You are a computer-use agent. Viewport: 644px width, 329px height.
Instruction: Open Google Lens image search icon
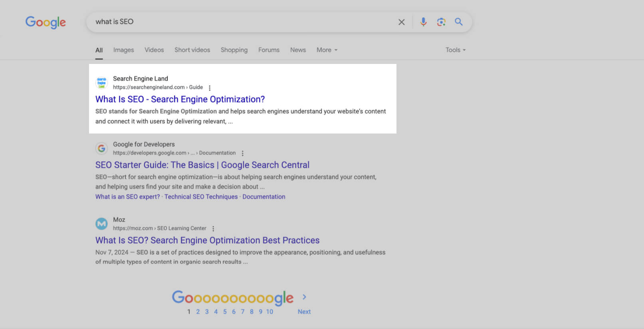tap(441, 22)
